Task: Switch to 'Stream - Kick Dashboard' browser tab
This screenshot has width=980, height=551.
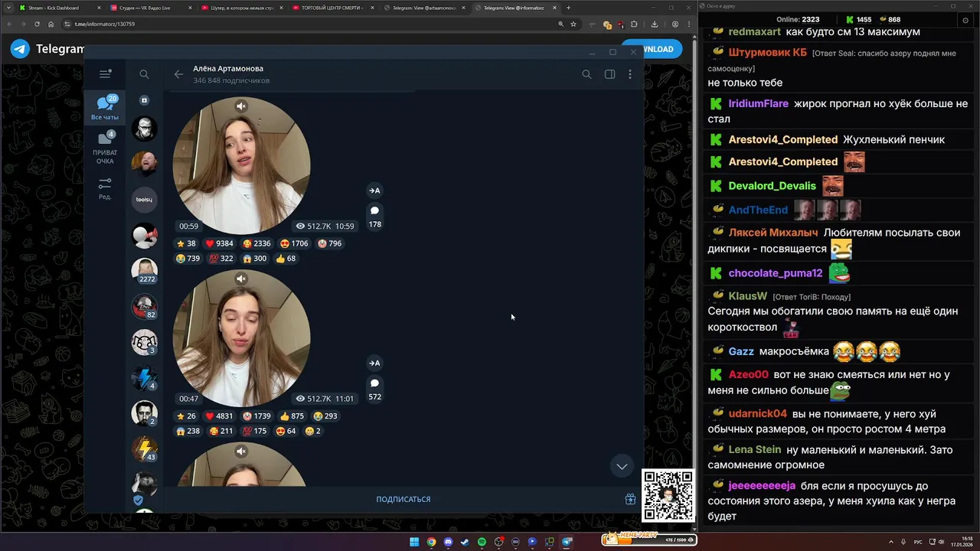Action: (59, 8)
